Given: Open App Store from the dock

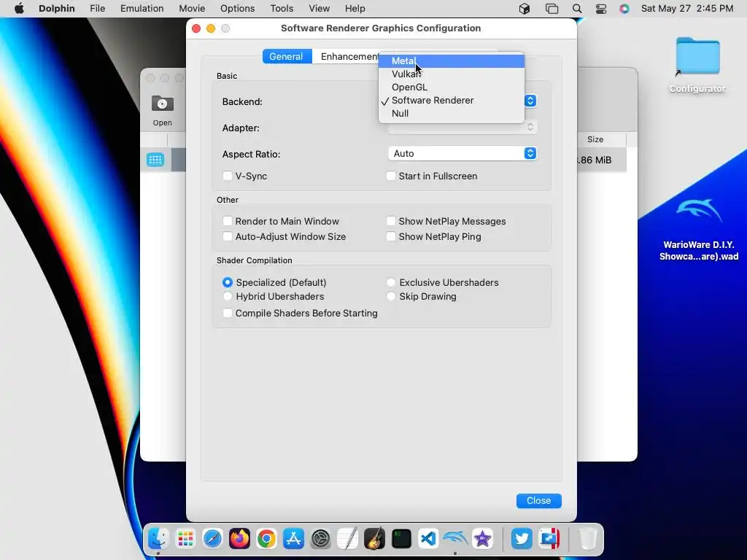Looking at the screenshot, I should tap(293, 539).
